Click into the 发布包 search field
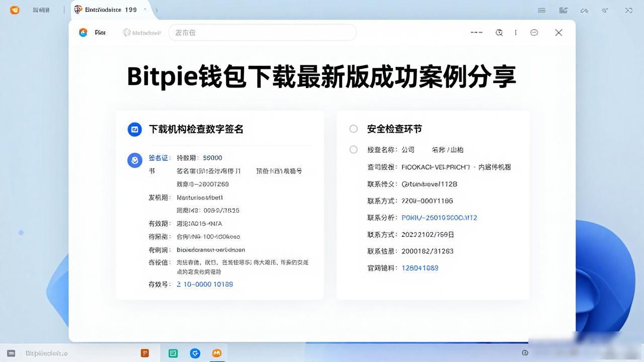Screen dimensions: 644x362 point(262,32)
